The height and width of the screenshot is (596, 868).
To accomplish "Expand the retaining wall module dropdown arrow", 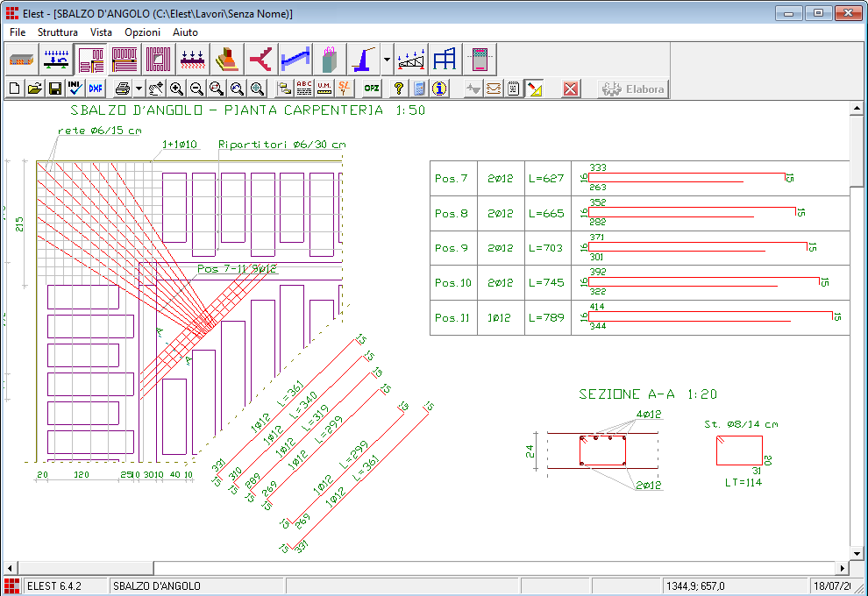I will pos(388,60).
